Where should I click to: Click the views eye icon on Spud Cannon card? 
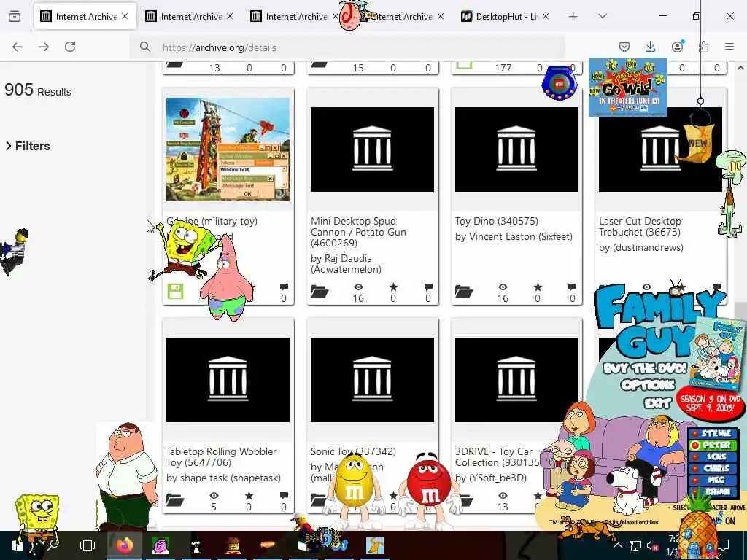pos(358,287)
